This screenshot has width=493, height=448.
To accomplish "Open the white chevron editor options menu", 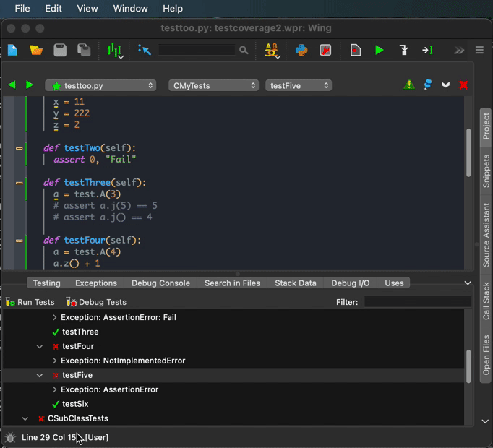I will pos(445,85).
